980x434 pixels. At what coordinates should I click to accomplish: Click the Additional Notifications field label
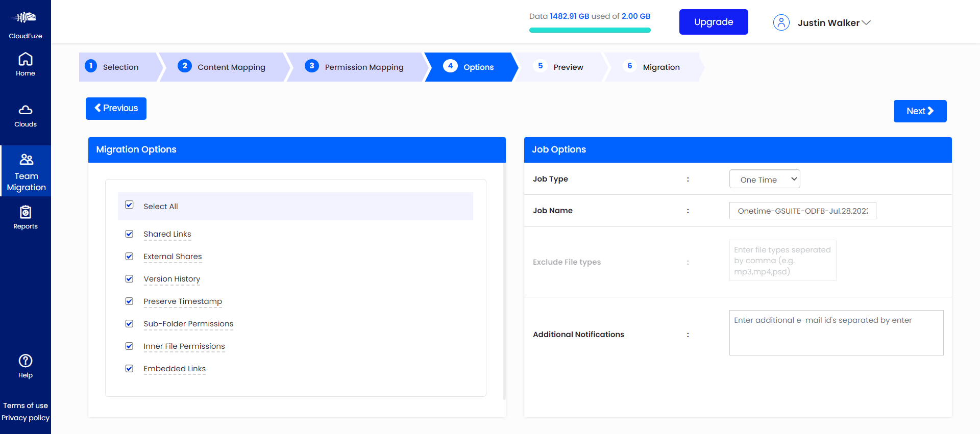click(578, 335)
